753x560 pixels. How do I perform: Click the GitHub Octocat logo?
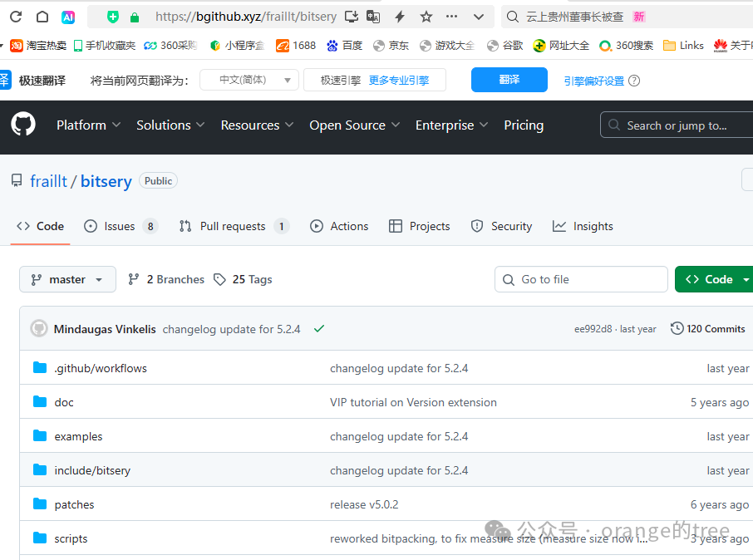pos(23,124)
